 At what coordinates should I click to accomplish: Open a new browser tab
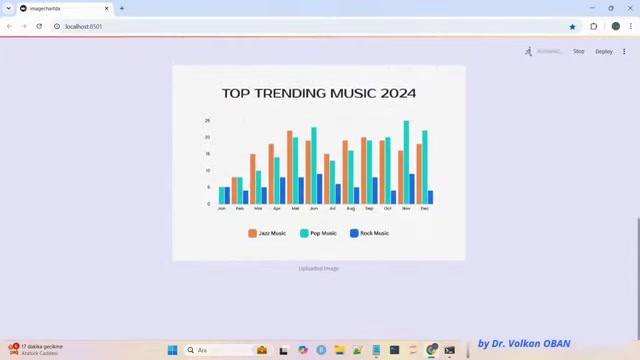pyautogui.click(x=122, y=8)
